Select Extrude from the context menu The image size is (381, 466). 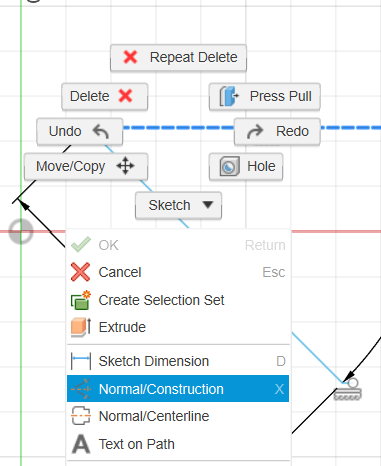pyautogui.click(x=178, y=327)
